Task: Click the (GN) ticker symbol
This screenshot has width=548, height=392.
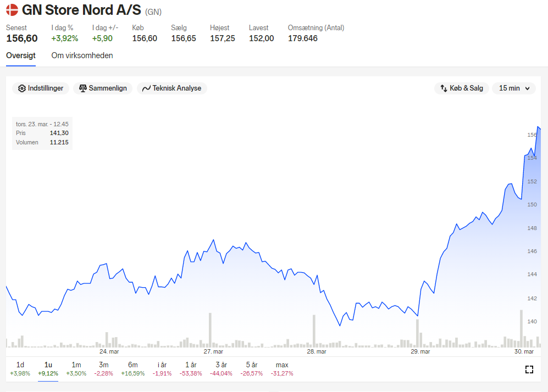Action: 153,12
